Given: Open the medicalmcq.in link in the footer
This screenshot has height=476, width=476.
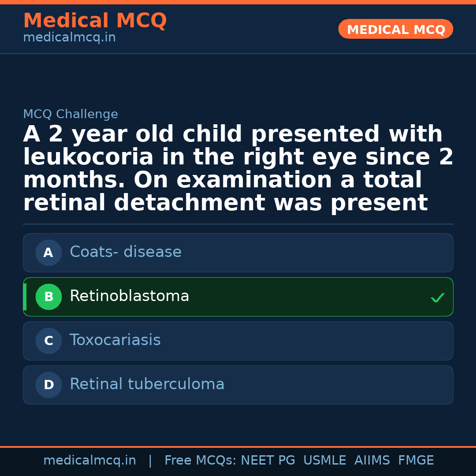Looking at the screenshot, I should click(x=89, y=461).
